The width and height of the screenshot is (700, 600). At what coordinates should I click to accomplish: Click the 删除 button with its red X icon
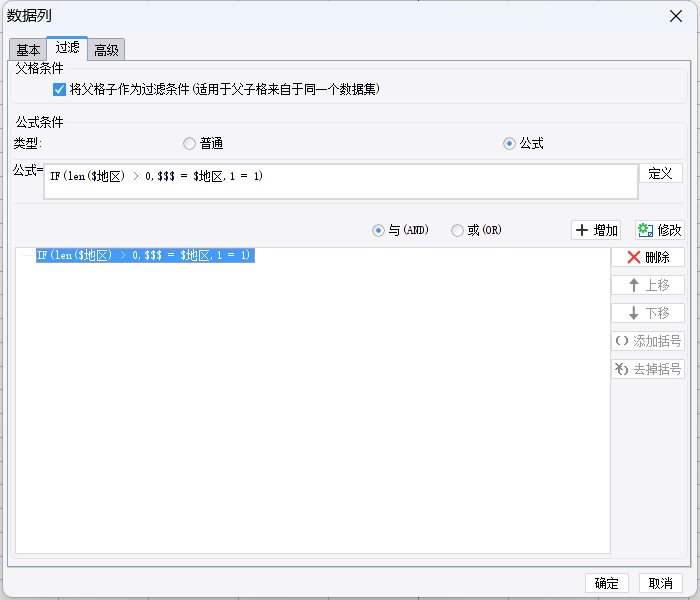pos(648,257)
